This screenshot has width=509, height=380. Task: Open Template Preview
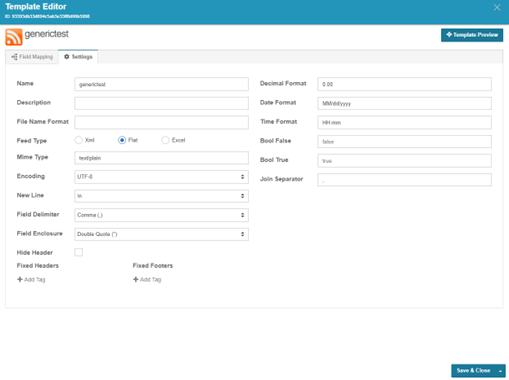pyautogui.click(x=472, y=35)
